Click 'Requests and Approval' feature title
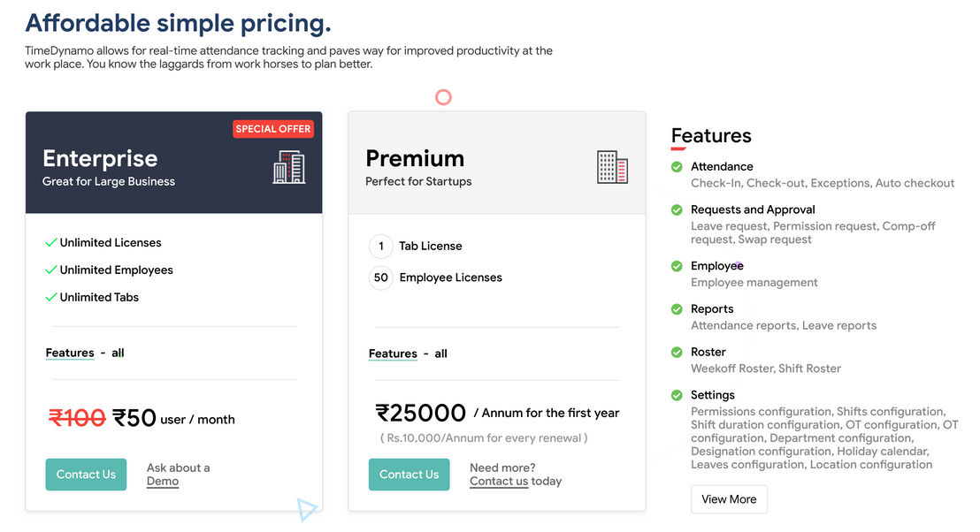980x532 pixels. point(753,209)
